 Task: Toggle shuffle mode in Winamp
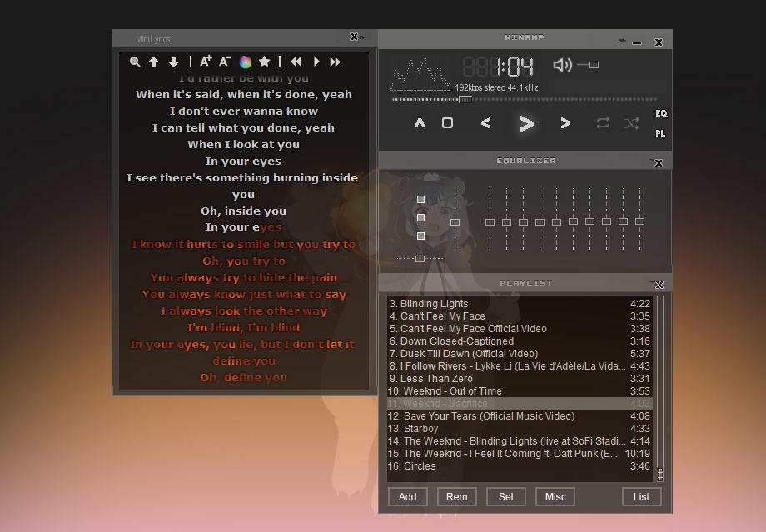point(631,123)
